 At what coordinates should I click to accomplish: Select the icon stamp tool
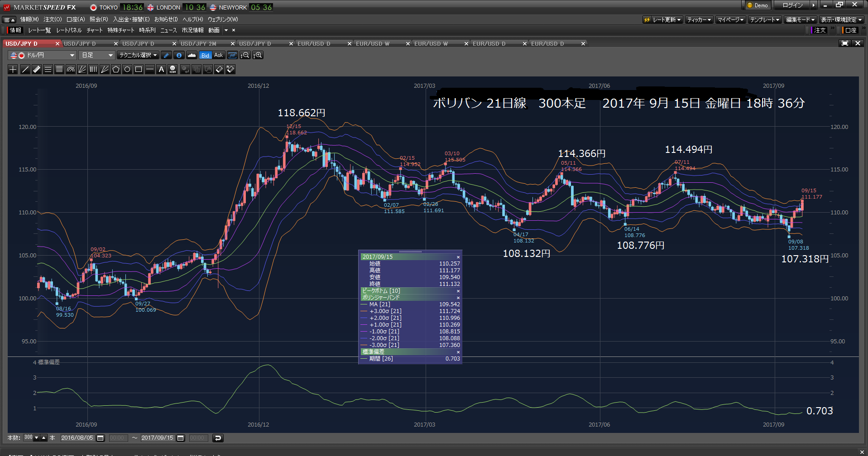173,69
